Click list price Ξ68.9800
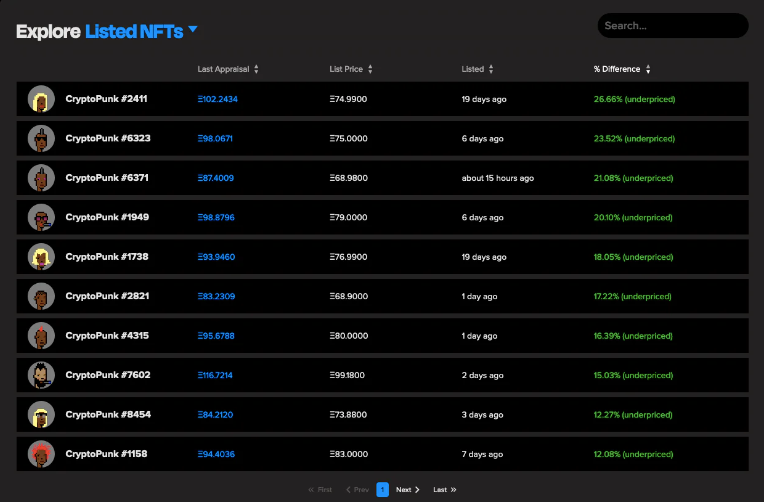 click(348, 178)
